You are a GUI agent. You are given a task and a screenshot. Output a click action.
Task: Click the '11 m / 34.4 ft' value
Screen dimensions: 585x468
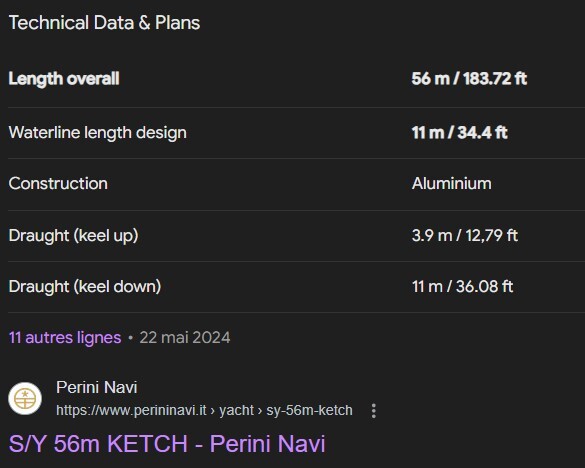pos(459,133)
